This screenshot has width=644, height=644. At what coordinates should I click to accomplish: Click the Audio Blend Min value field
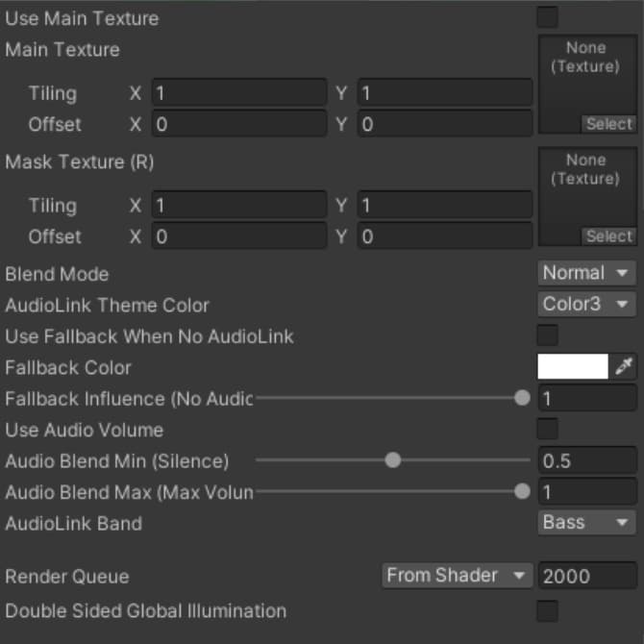pos(585,460)
